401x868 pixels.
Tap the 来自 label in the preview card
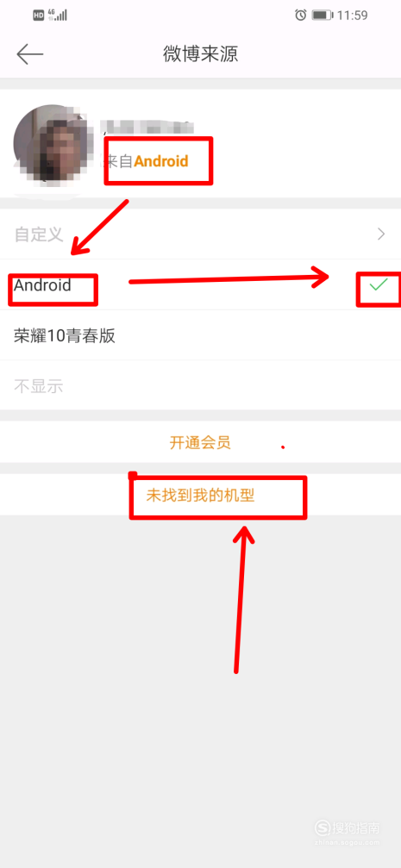coord(118,161)
